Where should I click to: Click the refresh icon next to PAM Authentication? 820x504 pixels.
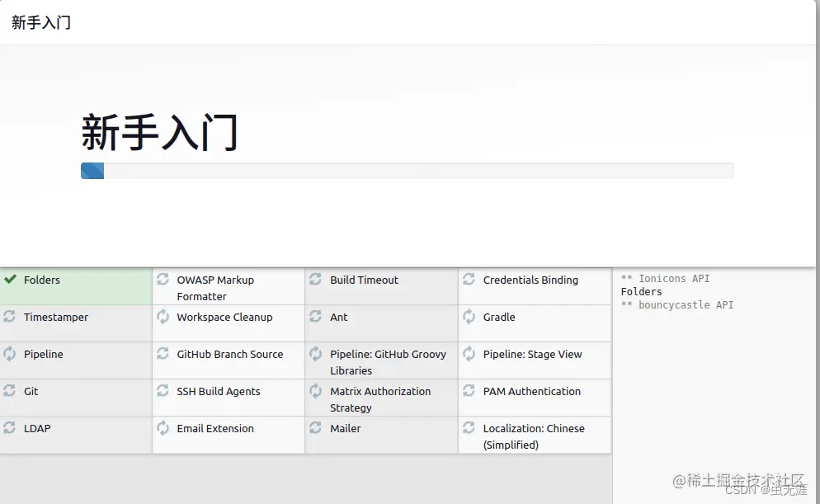click(x=469, y=390)
